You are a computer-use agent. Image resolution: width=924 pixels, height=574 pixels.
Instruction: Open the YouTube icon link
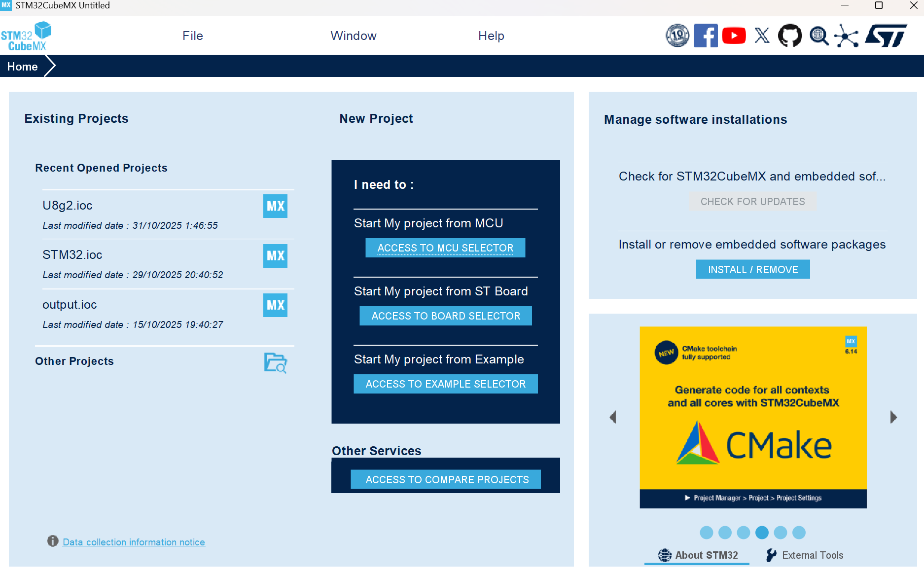[734, 36]
